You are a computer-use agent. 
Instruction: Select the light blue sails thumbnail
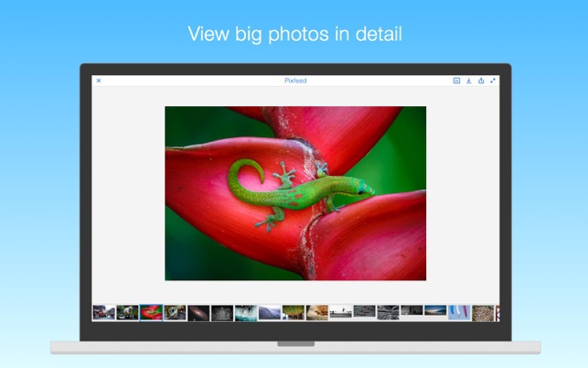[x=459, y=313]
